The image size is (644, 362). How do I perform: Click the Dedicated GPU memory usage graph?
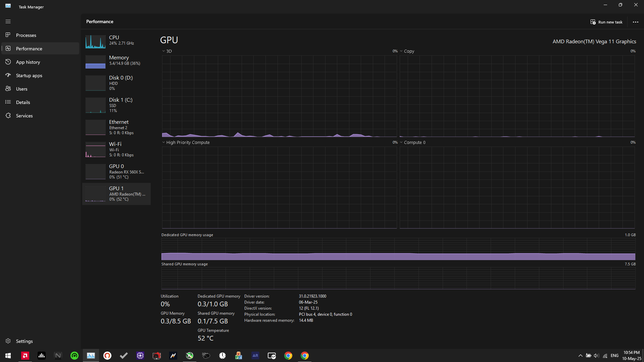tap(398, 249)
